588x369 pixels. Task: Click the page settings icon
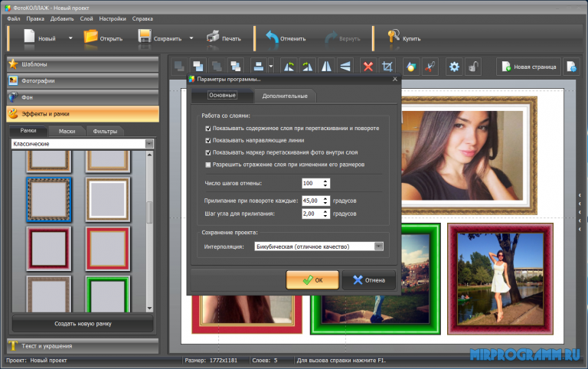tap(571, 67)
